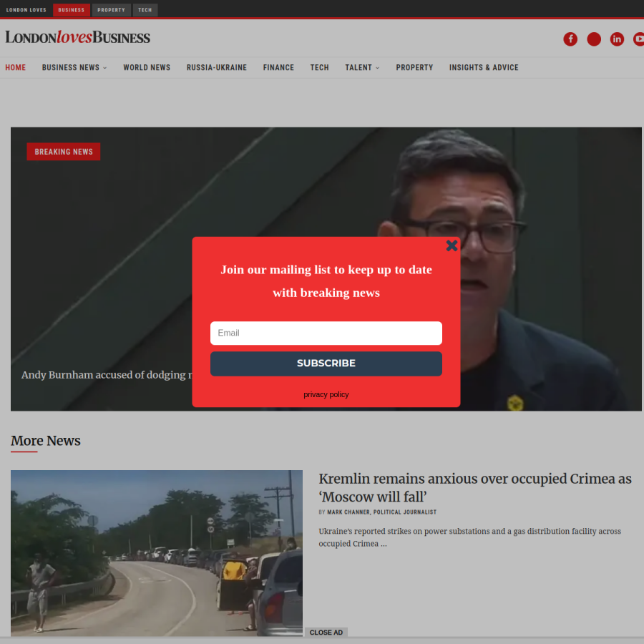Open the YouTube social icon
The image size is (644, 644).
(x=638, y=39)
